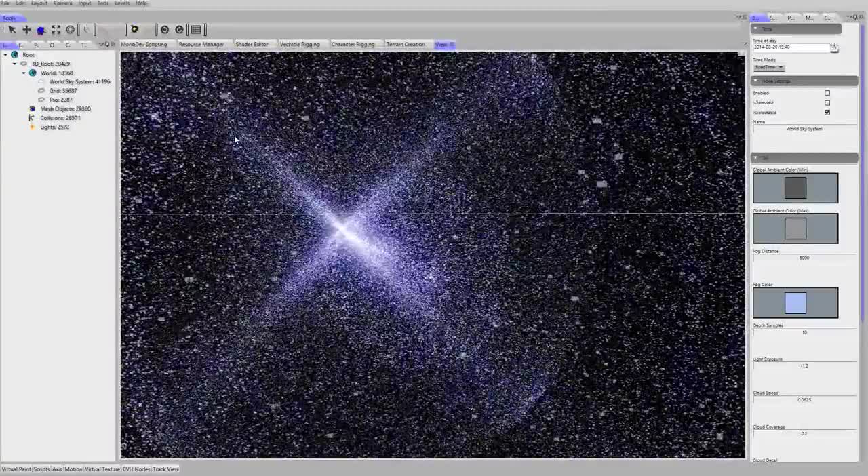This screenshot has height=476, width=868.
Task: Enable the Enabled checkbox
Action: [x=827, y=93]
